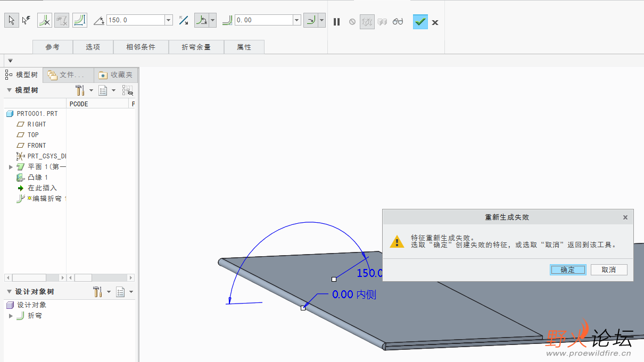Expand the 折弯 node in design tree
Image resolution: width=644 pixels, height=362 pixels.
click(11, 316)
